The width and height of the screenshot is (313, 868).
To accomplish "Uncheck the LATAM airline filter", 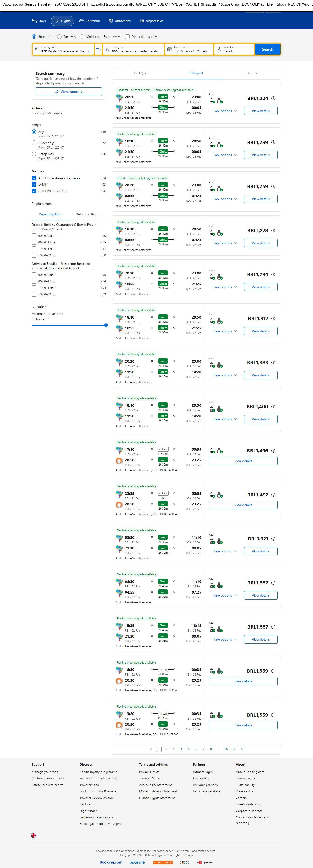I will coord(34,185).
